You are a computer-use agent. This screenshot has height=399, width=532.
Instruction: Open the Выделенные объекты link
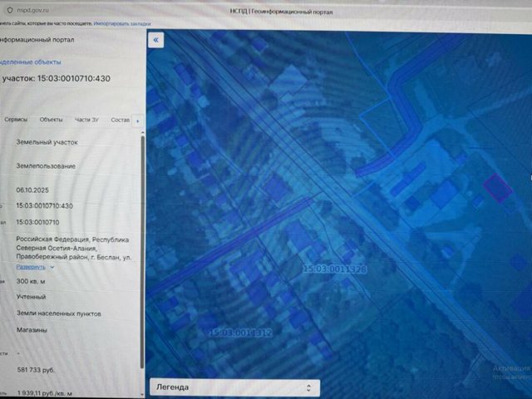pyautogui.click(x=30, y=62)
